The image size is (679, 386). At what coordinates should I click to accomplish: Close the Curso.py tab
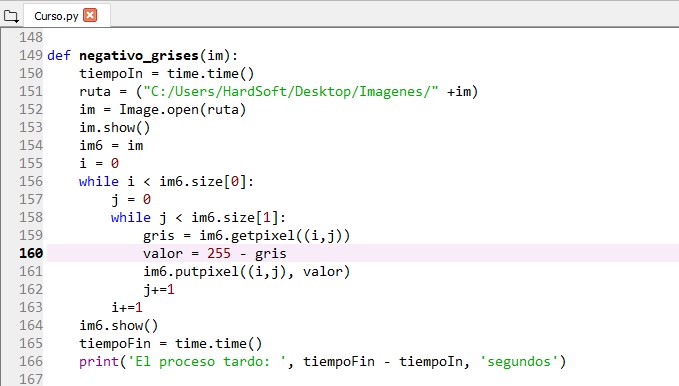90,16
